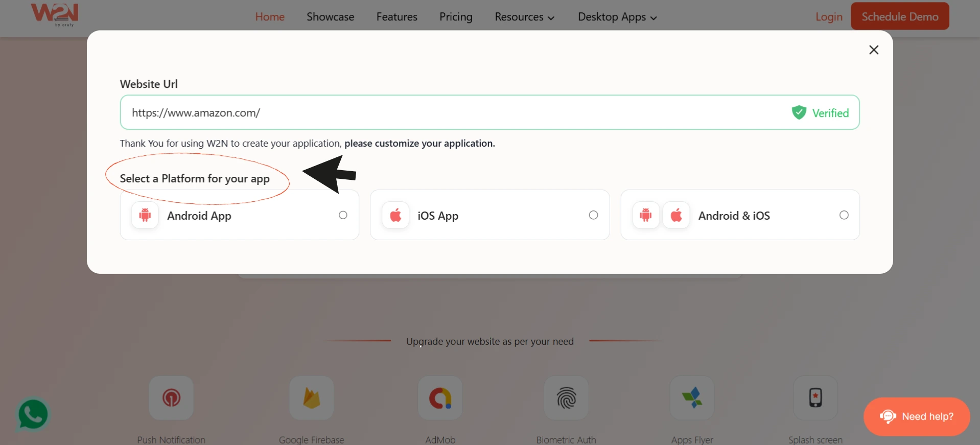Image resolution: width=980 pixels, height=445 pixels.
Task: Select the Android & iOS radio button
Action: pos(844,215)
